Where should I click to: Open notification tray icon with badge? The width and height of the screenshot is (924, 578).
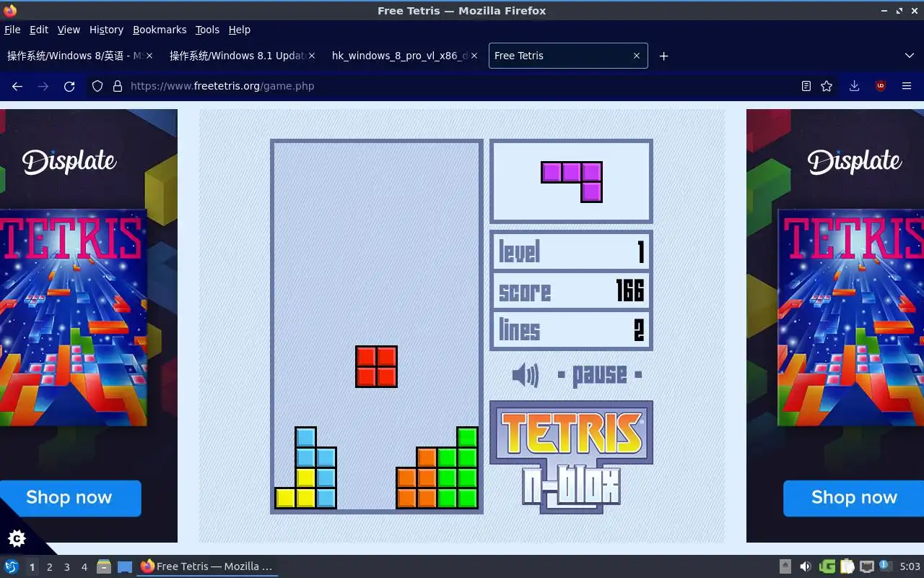coord(886,566)
